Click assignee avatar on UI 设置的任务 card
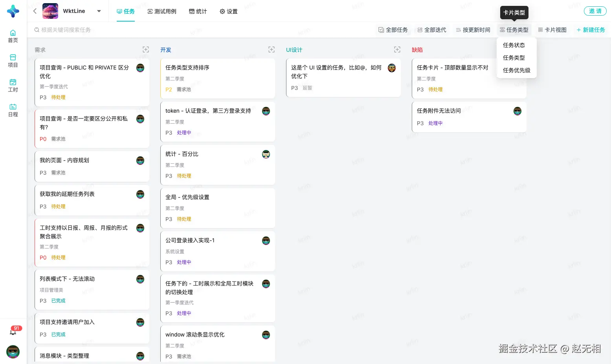Image resolution: width=611 pixels, height=364 pixels. click(x=392, y=68)
